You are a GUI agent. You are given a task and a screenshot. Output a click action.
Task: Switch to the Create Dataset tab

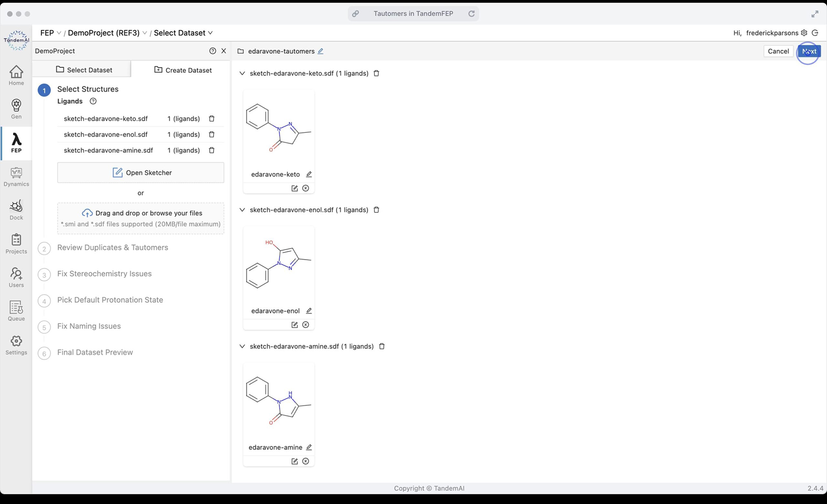coord(183,70)
